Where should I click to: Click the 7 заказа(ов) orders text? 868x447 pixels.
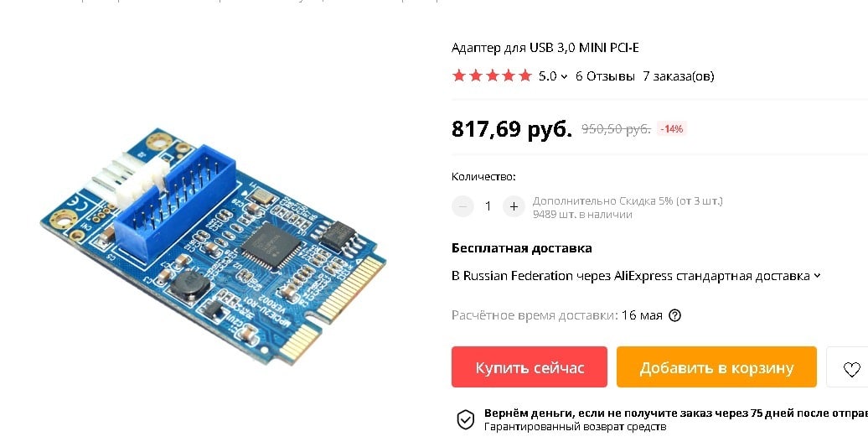click(x=679, y=76)
